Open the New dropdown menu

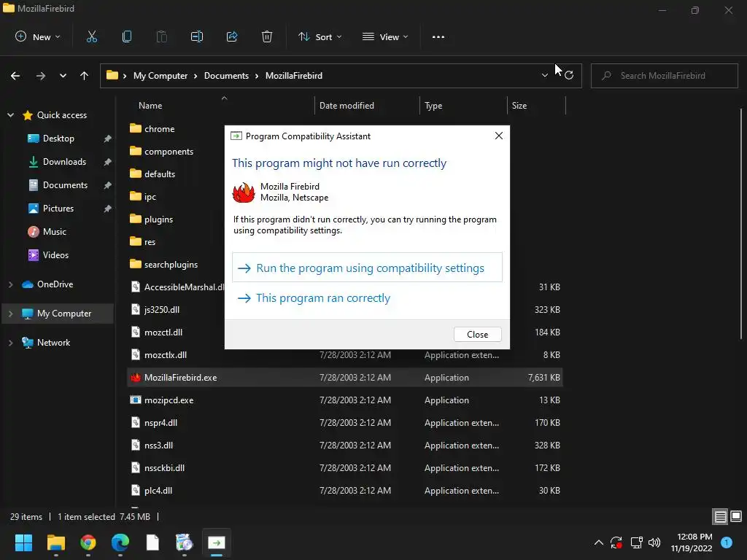click(x=38, y=36)
